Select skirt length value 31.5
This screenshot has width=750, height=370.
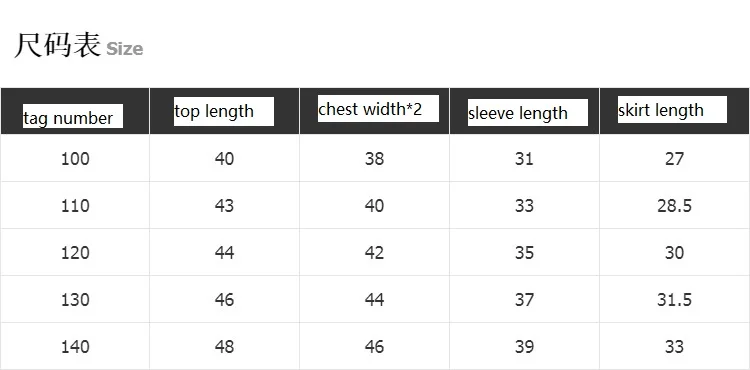674,300
